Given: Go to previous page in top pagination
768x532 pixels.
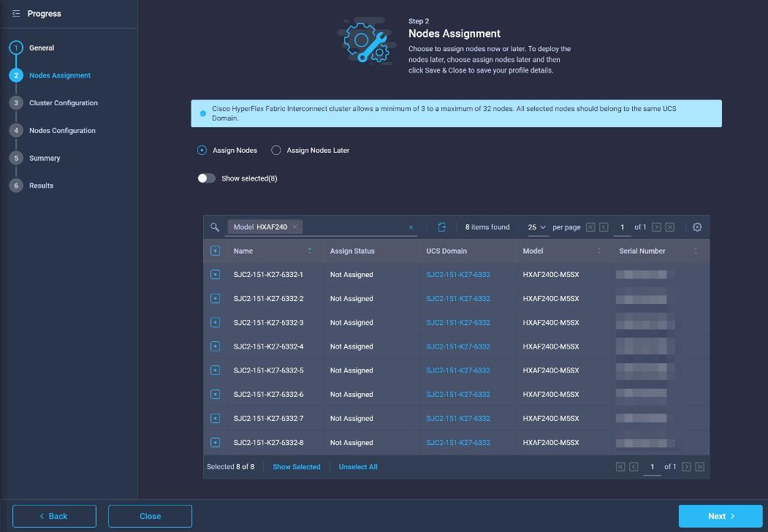Looking at the screenshot, I should (x=604, y=227).
